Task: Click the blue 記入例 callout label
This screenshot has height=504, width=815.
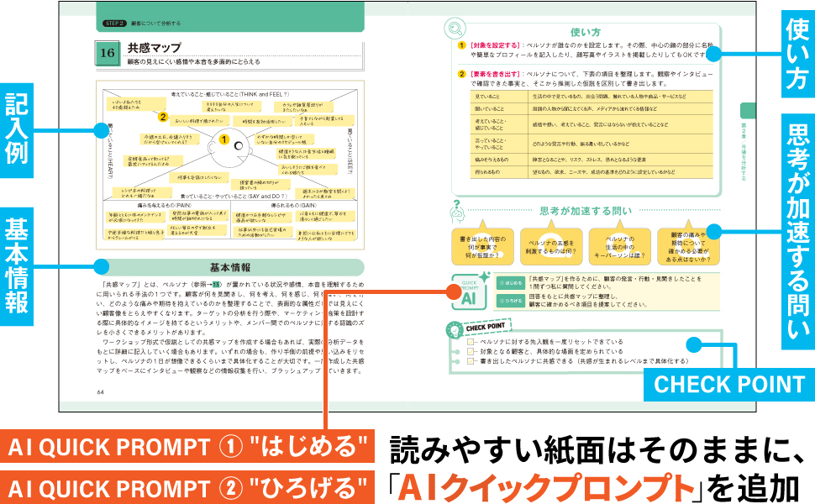Action: (17, 130)
